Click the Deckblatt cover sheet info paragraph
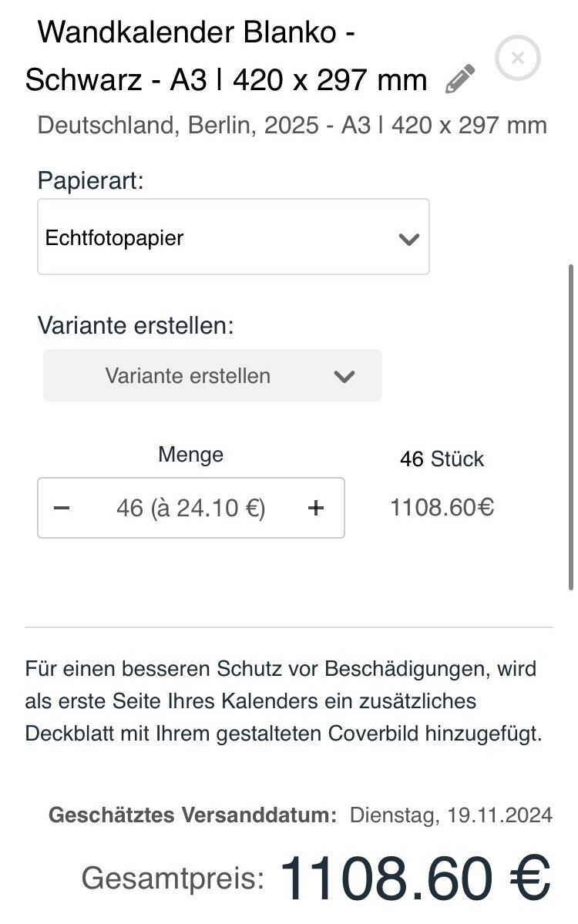This screenshot has width=578, height=924. tap(284, 701)
